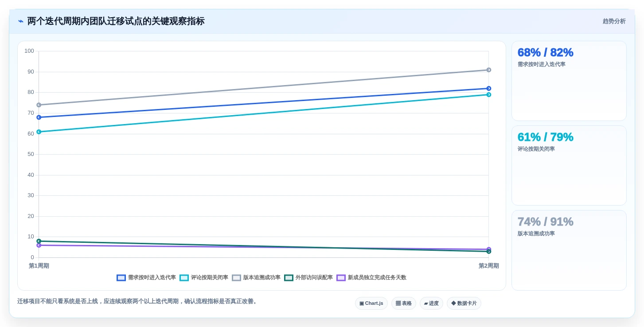This screenshot has width=644, height=327.
Task: Click the 评论按期关闭率 caption in the second card
Action: (536, 149)
